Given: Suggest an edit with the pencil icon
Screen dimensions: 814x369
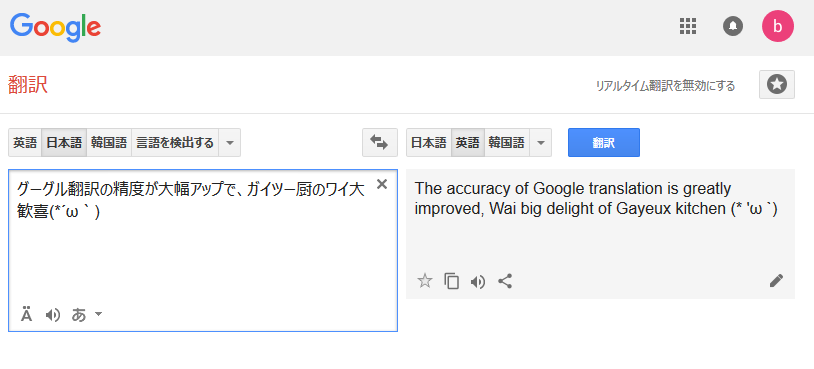Looking at the screenshot, I should (x=776, y=281).
